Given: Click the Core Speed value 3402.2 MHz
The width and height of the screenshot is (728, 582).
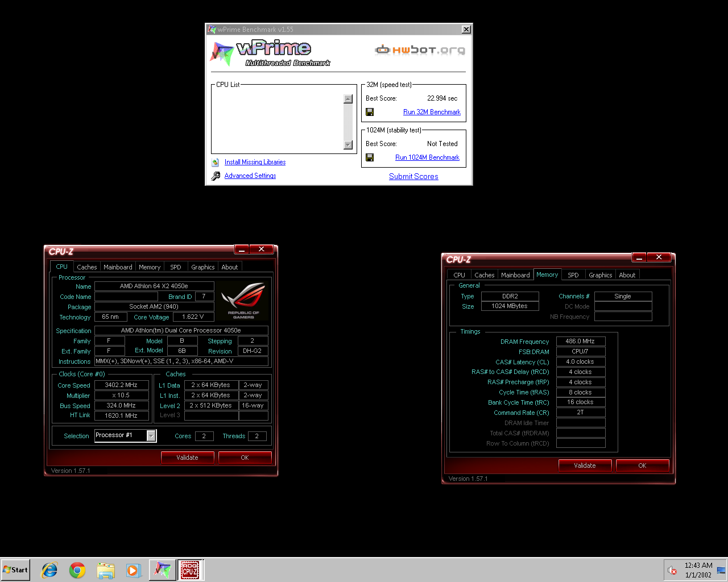Looking at the screenshot, I should 122,385.
